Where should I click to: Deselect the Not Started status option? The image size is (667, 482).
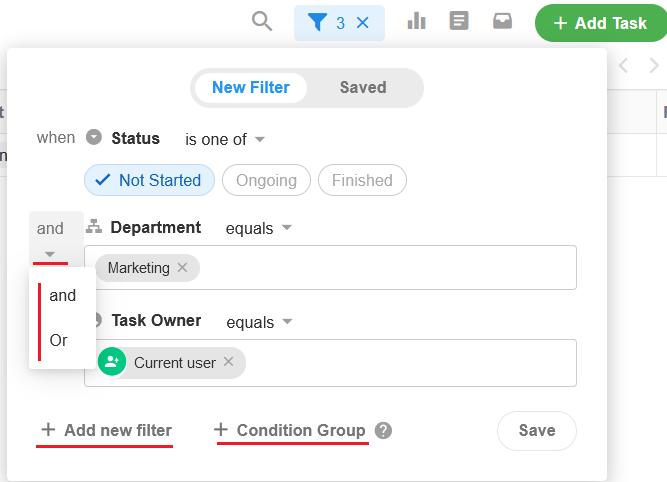pos(148,181)
